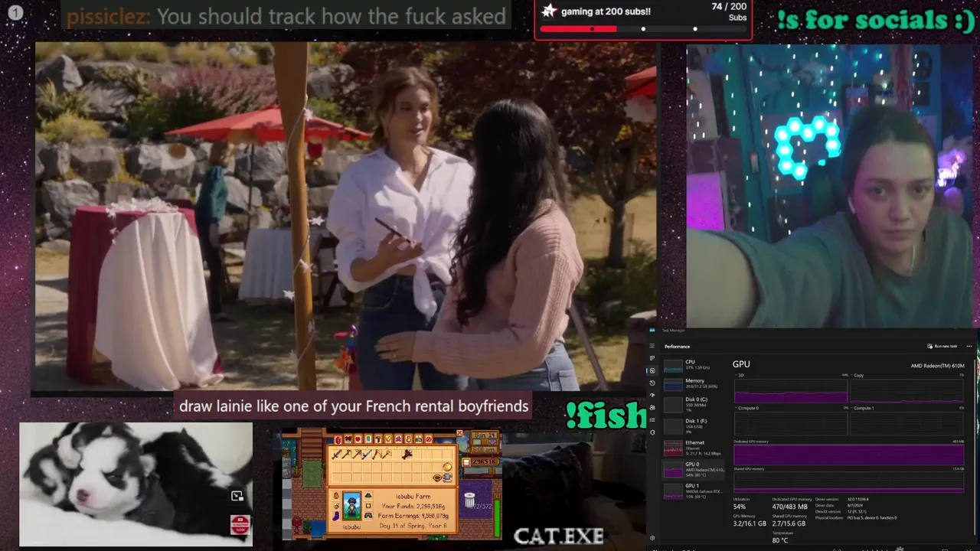Viewport: 980px width, 551px height.
Task: Expand the Compute 0 graph engine dropdown
Action: (746, 408)
